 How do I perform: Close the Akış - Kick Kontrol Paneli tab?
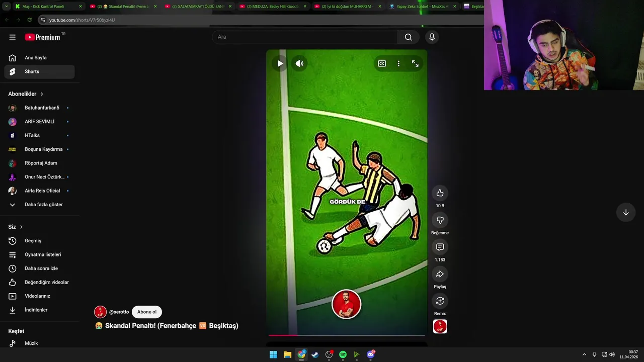80,7
